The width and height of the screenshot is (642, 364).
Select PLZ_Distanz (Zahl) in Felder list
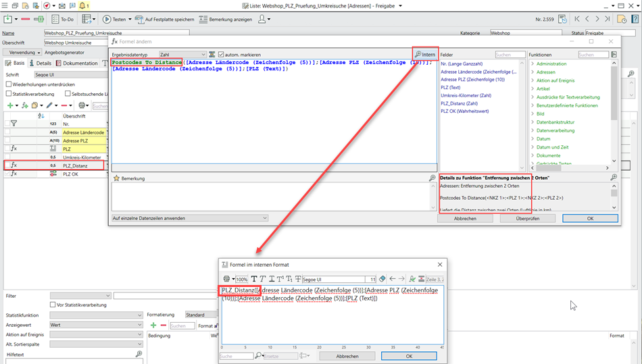[459, 103]
